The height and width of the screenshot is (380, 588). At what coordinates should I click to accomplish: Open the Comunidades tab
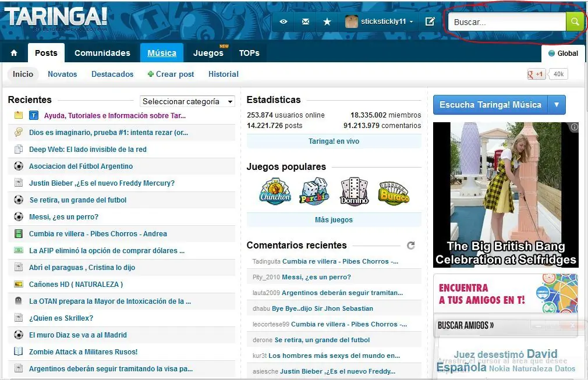point(102,53)
